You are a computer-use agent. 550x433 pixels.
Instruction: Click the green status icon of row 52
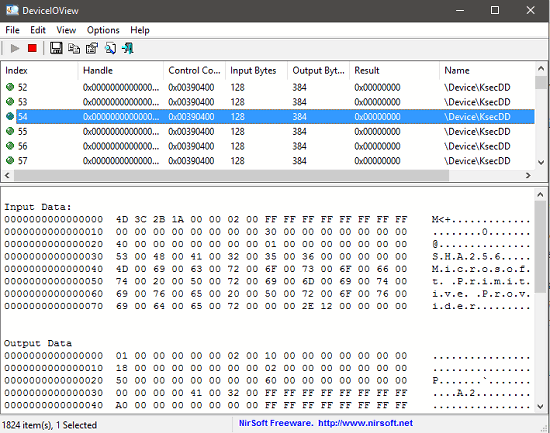coord(10,87)
